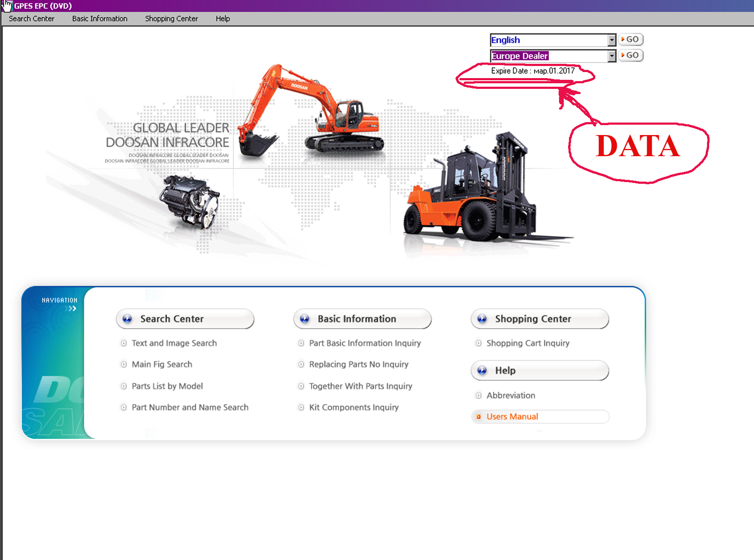Open Text and Image Search link
The width and height of the screenshot is (754, 560).
point(174,343)
